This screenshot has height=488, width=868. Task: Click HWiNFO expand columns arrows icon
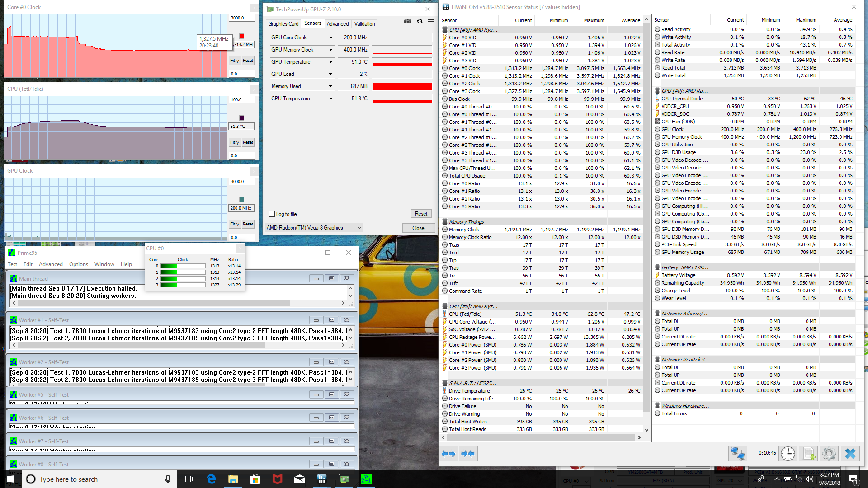click(x=448, y=454)
